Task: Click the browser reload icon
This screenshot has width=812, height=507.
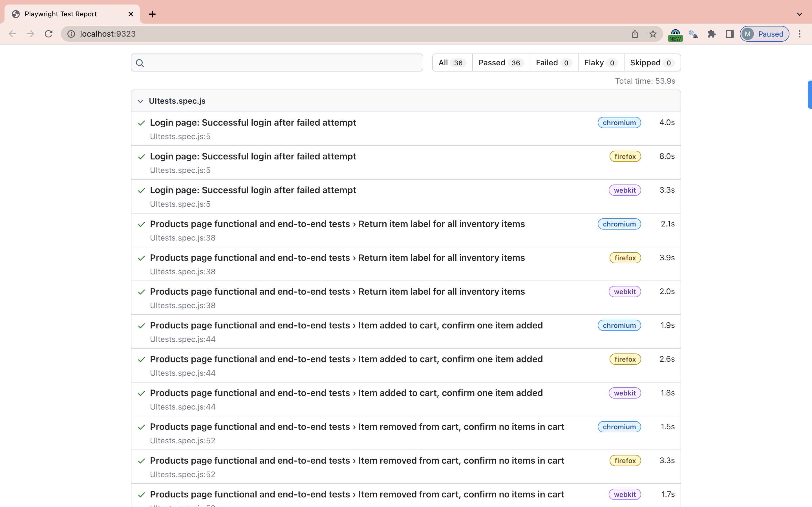Action: 49,34
